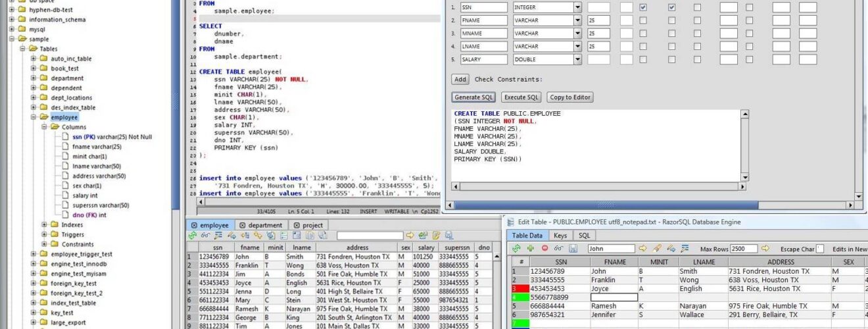Click the yellow arrow beside the John search field
868x329 pixels.
pos(643,249)
